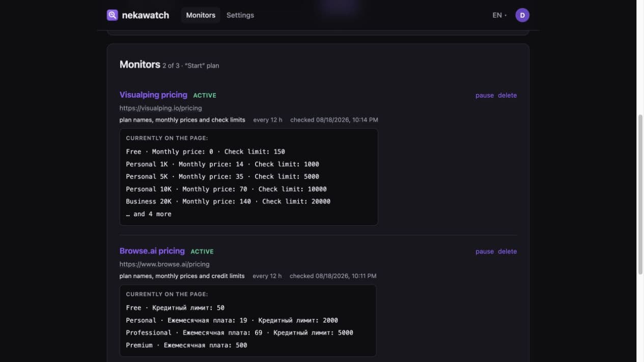Delete the Visualping pricing monitor
The height and width of the screenshot is (362, 644).
(507, 95)
